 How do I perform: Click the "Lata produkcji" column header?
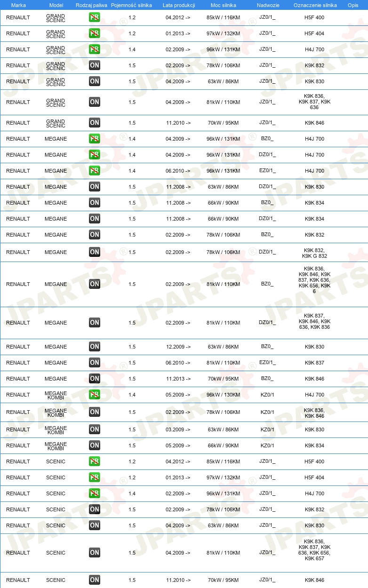179,5
